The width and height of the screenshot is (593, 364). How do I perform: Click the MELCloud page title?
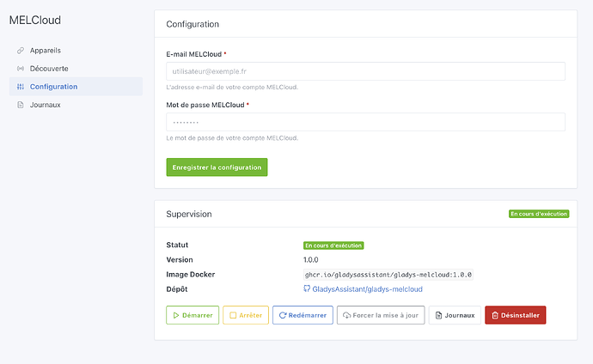pos(34,20)
